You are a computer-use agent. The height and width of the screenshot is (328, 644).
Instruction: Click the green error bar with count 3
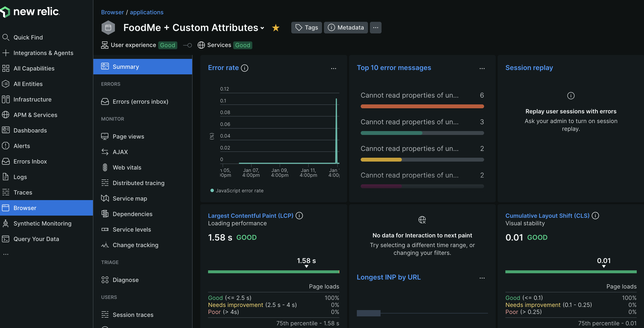(391, 133)
